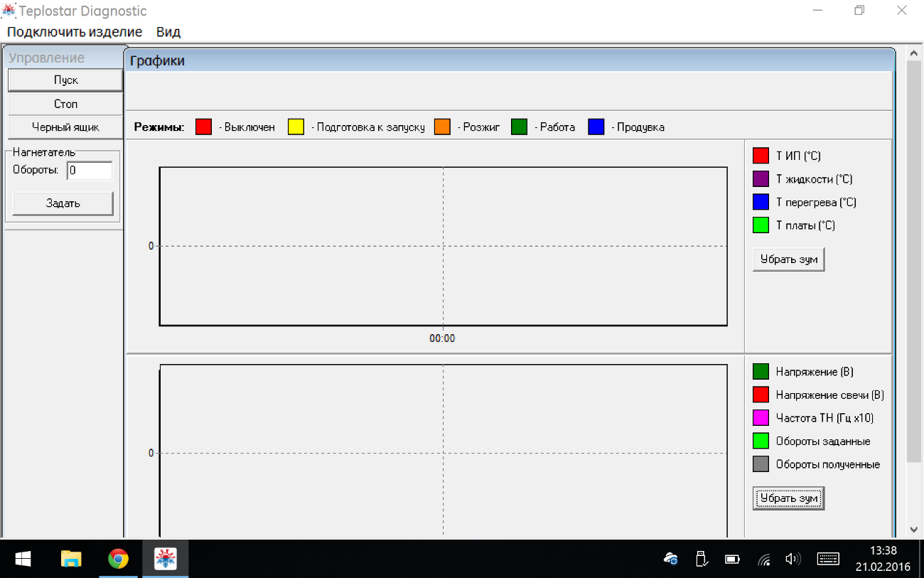The image size is (924, 578).
Task: Click the Управление panel header
Action: coord(47,58)
